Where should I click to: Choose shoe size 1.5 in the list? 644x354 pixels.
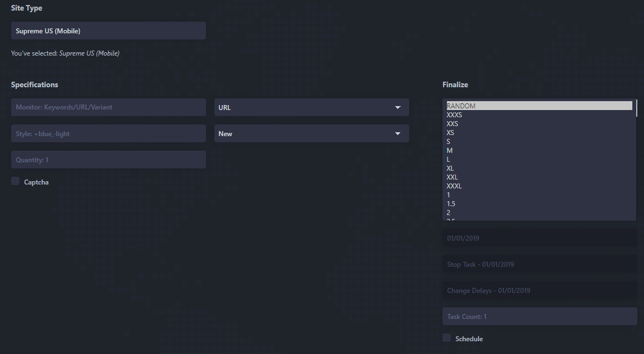pyautogui.click(x=539, y=204)
